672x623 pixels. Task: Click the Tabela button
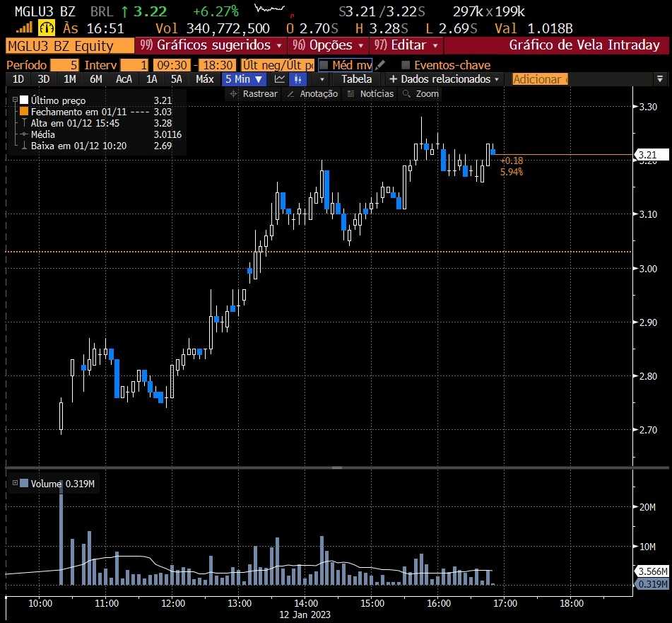(357, 79)
